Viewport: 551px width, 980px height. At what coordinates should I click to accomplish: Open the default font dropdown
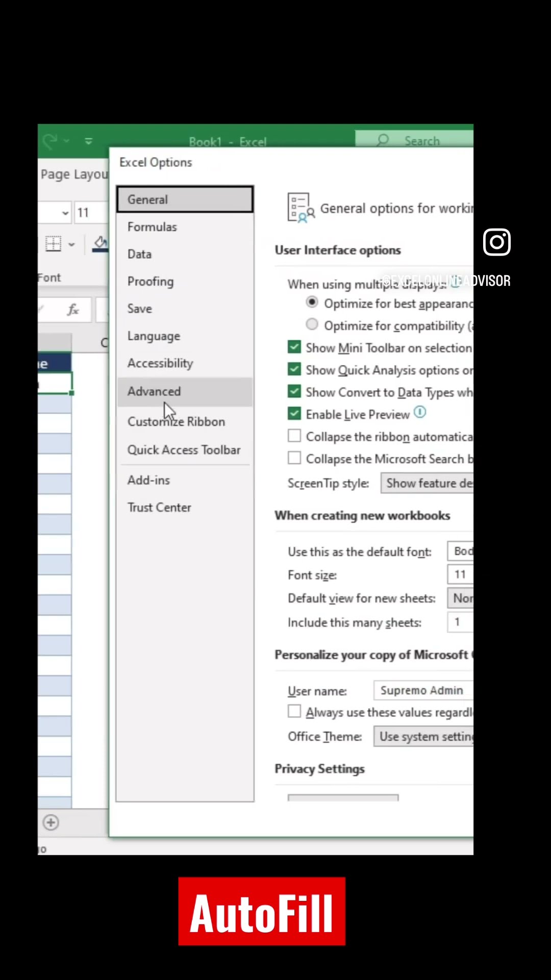pyautogui.click(x=460, y=551)
